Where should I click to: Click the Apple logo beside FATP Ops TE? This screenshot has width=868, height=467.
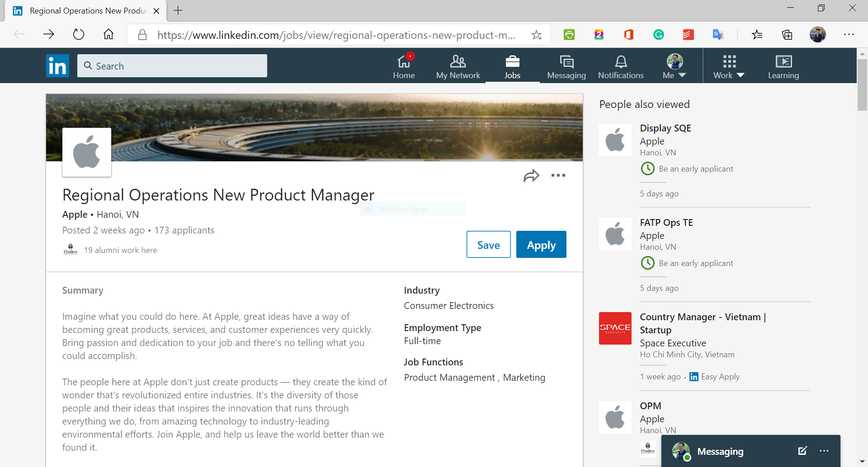pos(615,234)
